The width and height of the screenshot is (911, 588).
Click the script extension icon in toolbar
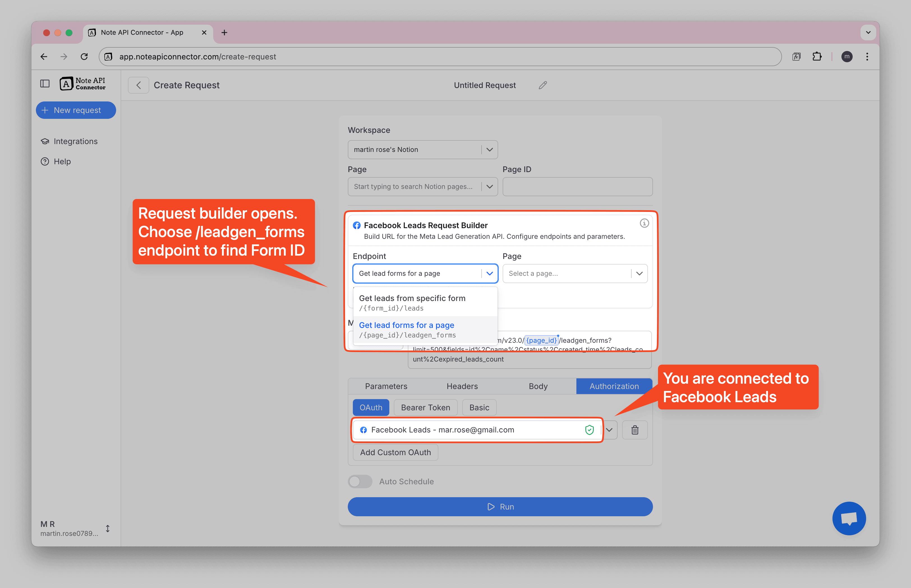point(796,57)
